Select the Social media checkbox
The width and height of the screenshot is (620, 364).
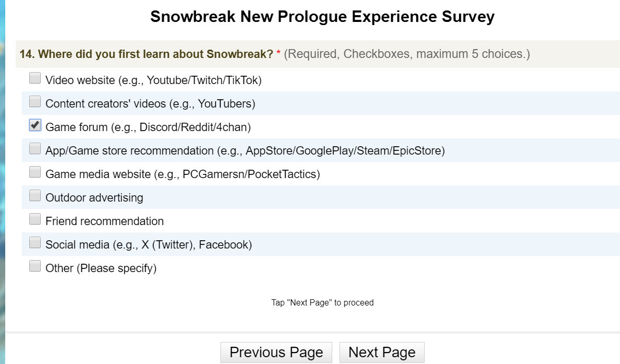[x=35, y=242]
